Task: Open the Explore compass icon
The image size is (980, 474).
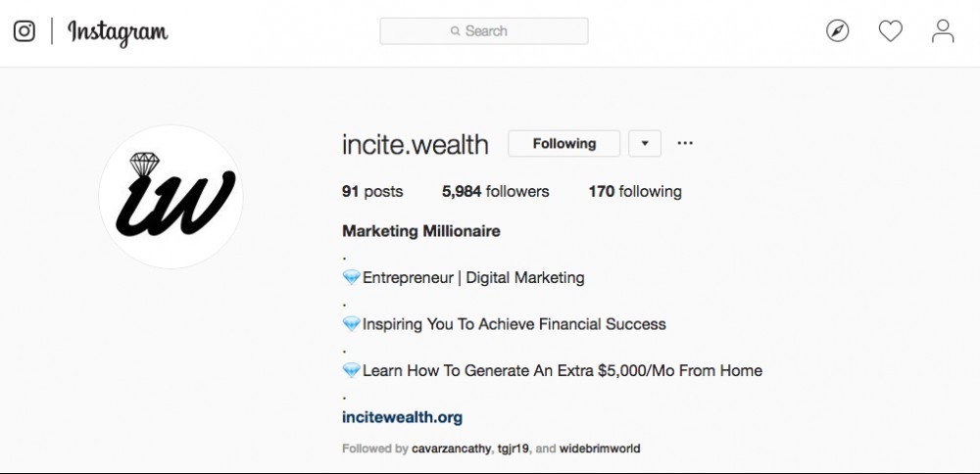Action: pos(838,30)
